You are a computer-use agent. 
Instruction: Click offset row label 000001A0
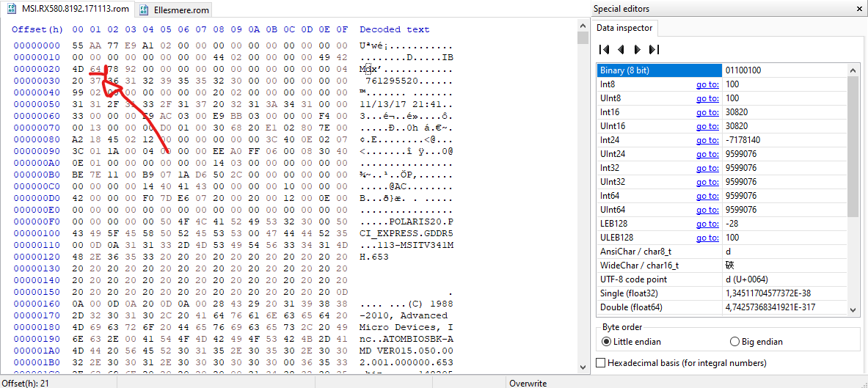[37, 351]
